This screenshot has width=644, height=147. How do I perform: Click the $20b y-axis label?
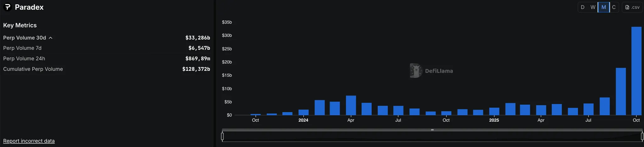click(x=227, y=62)
